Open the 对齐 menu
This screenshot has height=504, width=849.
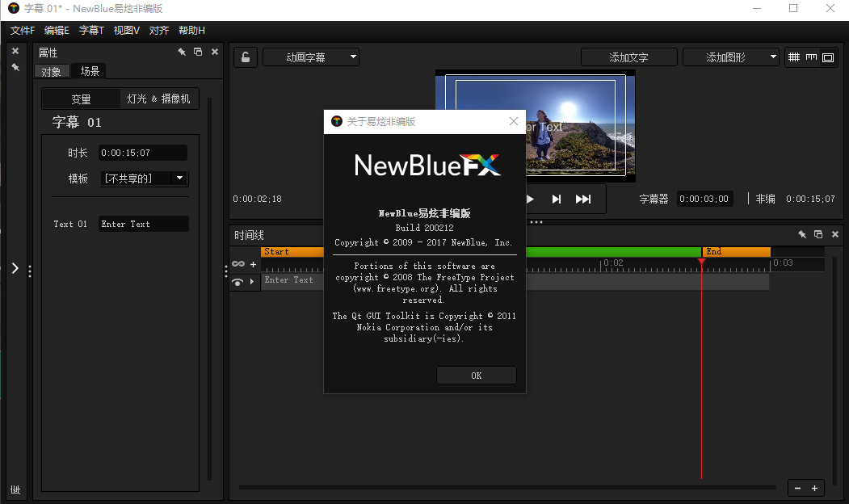(158, 31)
